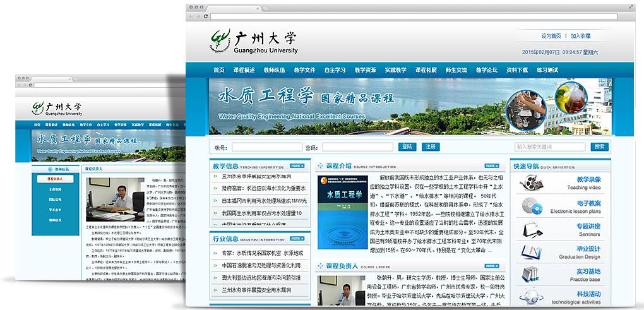
Task: Expand 行业信息 section via MORE button
Action: (x=297, y=239)
